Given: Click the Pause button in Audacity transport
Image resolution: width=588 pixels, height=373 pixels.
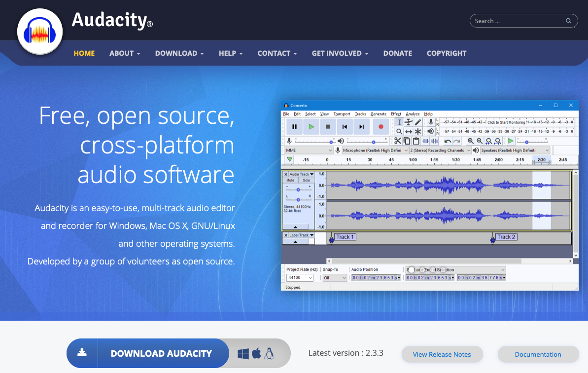Looking at the screenshot, I should (294, 127).
